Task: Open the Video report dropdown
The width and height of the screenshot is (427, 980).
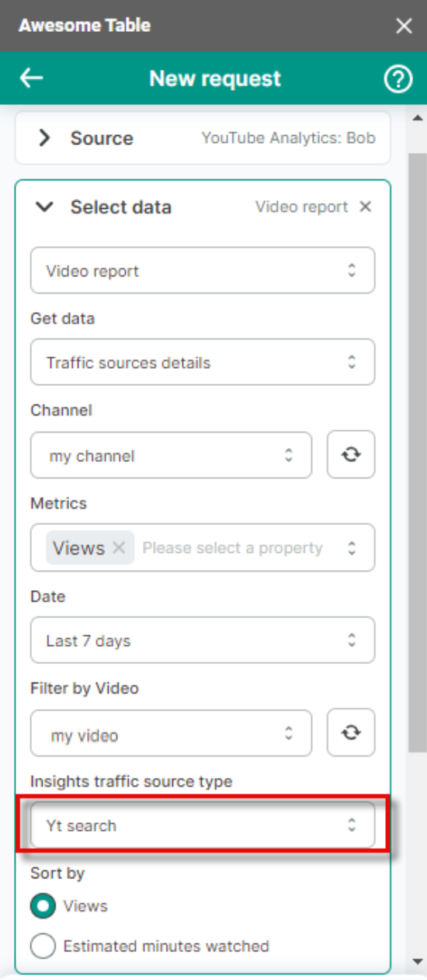Action: point(203,270)
